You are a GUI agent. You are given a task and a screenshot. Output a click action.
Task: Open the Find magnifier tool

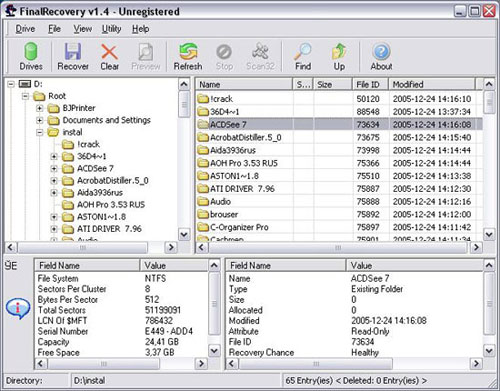coord(303,56)
